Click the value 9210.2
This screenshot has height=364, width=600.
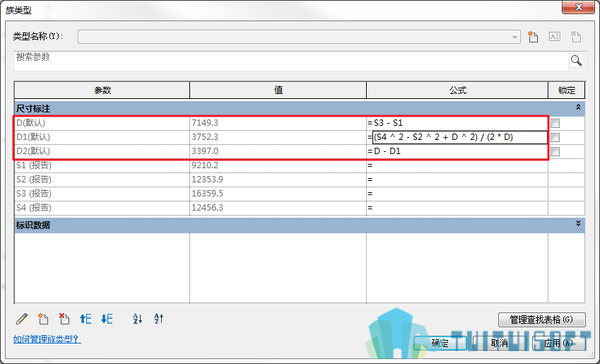pos(205,165)
